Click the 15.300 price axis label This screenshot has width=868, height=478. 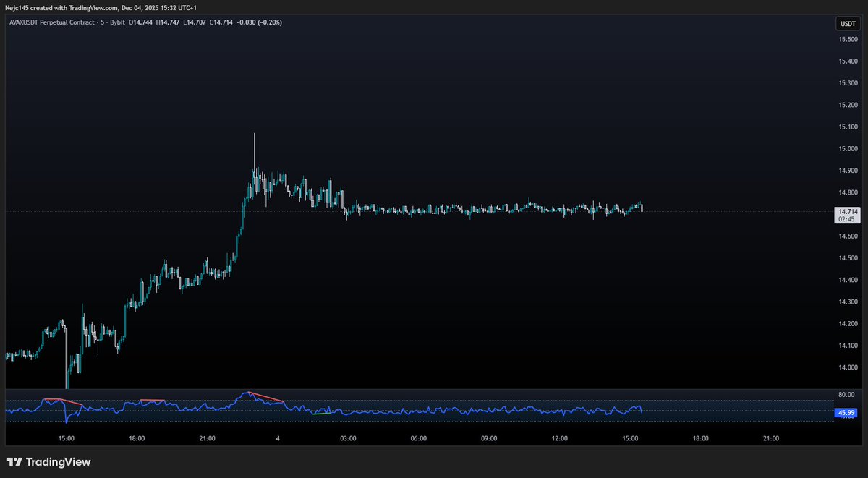(847, 83)
